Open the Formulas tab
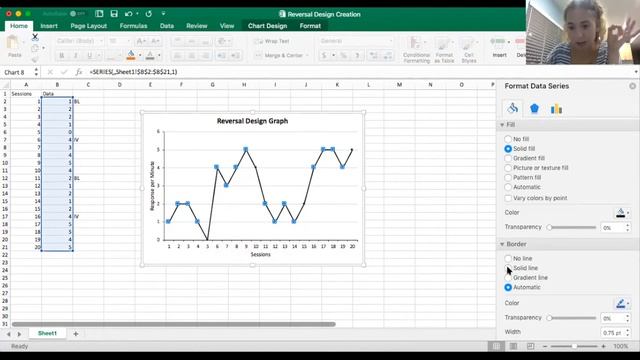Image resolution: width=640 pixels, height=360 pixels. click(x=133, y=26)
